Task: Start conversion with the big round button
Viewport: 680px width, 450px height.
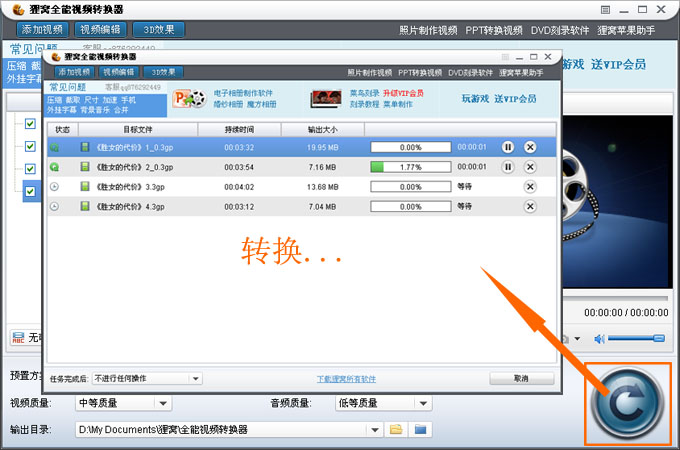Action: (x=627, y=403)
